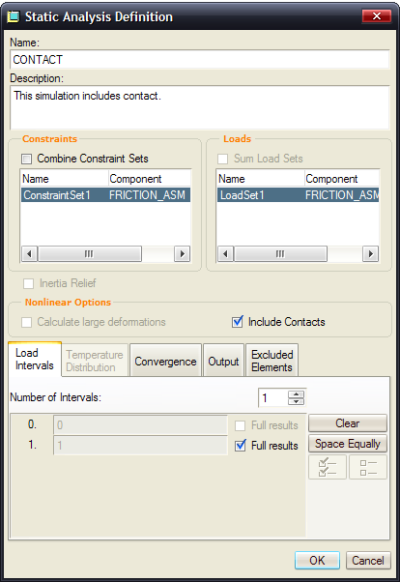This screenshot has width=400, height=582.
Task: Click the uncheck-all intervals icon button
Action: click(368, 467)
